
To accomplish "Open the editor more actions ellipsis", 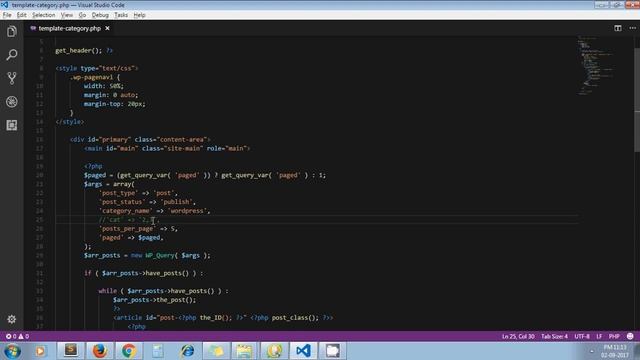I will coord(632,28).
